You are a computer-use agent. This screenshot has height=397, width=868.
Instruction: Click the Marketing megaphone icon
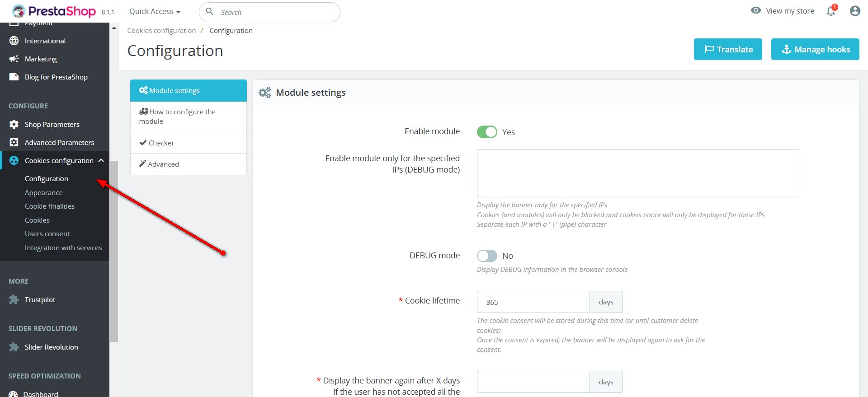click(x=14, y=59)
